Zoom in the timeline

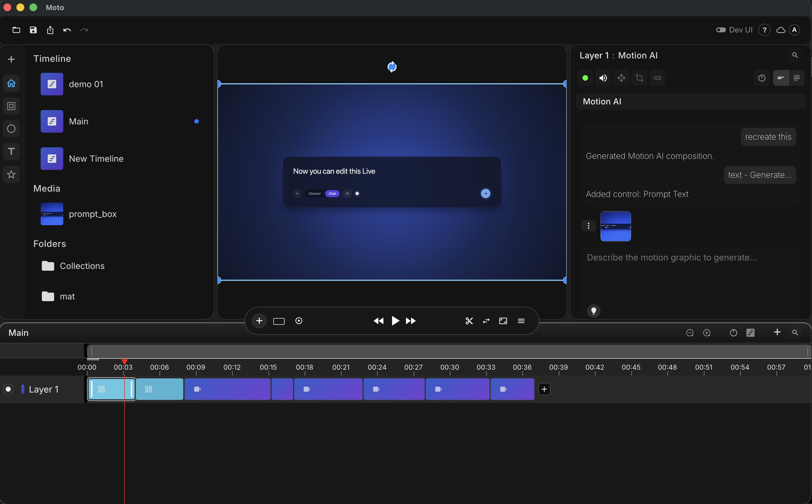point(707,333)
